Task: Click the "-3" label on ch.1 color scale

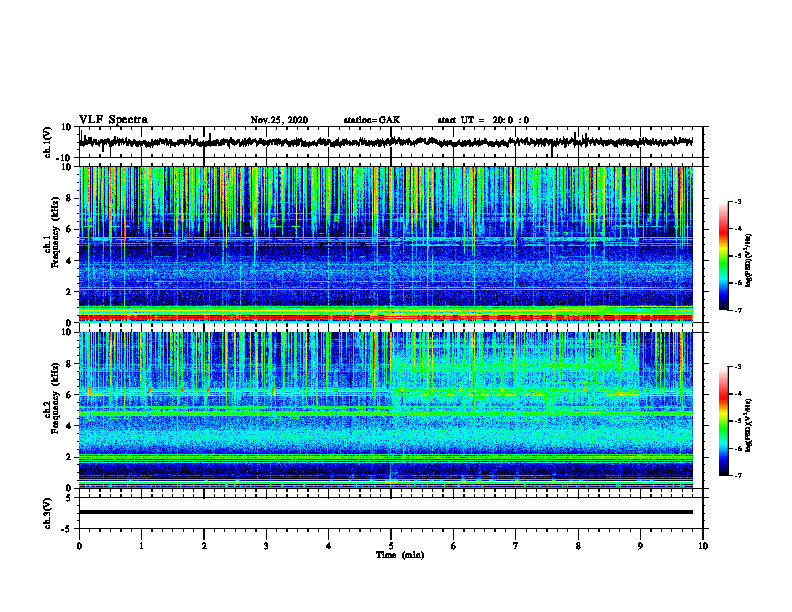Action: (x=737, y=201)
